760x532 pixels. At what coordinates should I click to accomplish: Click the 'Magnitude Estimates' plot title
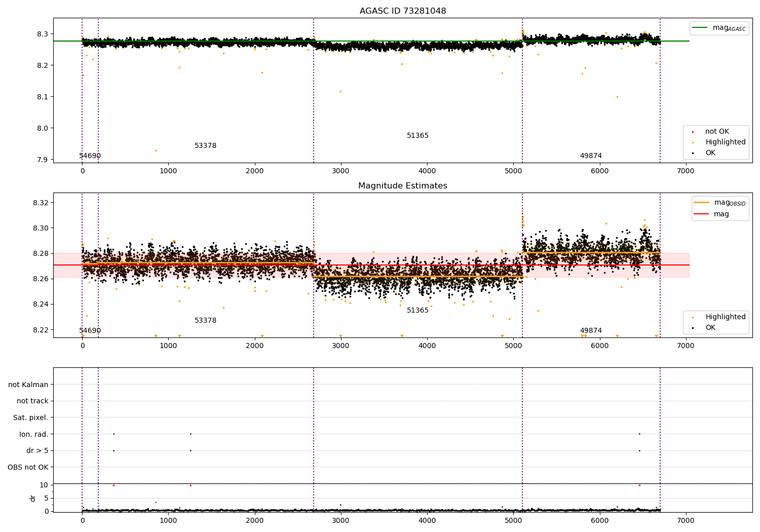point(403,186)
